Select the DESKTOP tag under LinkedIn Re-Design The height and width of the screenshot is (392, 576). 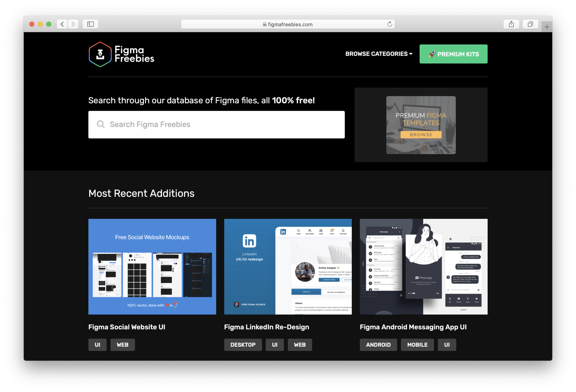click(243, 345)
